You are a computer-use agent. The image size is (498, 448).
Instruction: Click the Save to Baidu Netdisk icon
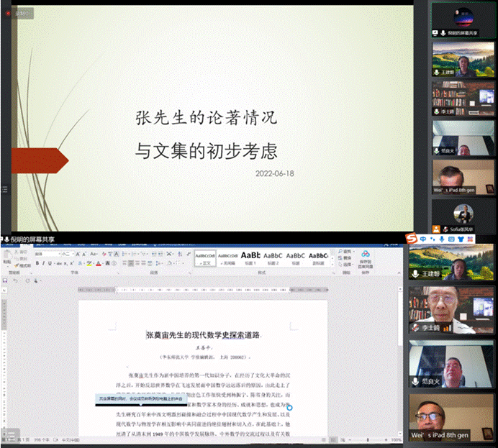coord(366,257)
